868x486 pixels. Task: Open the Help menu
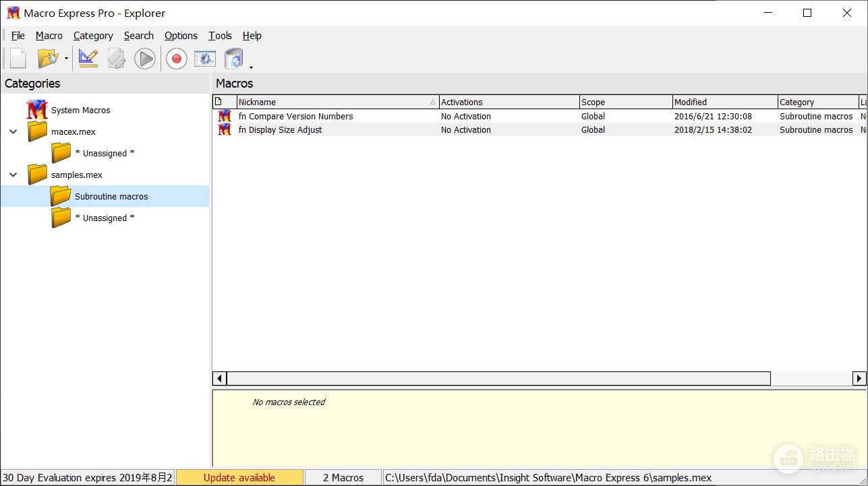(x=252, y=36)
